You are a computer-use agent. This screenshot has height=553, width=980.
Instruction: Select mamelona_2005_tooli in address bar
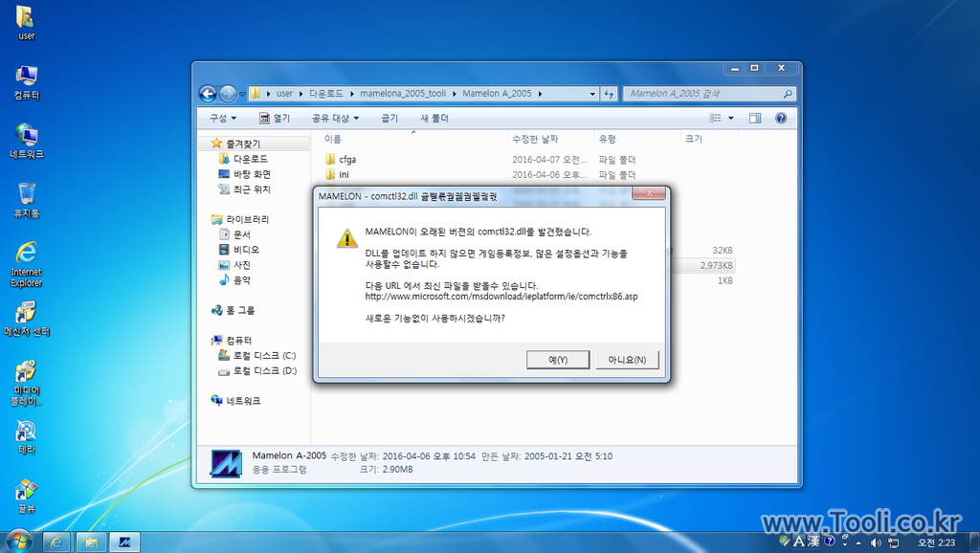403,94
